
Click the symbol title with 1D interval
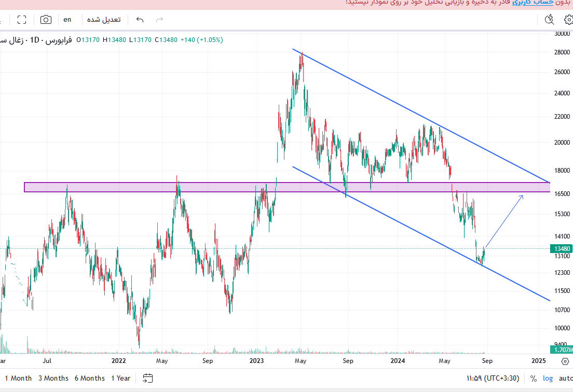pyautogui.click(x=36, y=40)
